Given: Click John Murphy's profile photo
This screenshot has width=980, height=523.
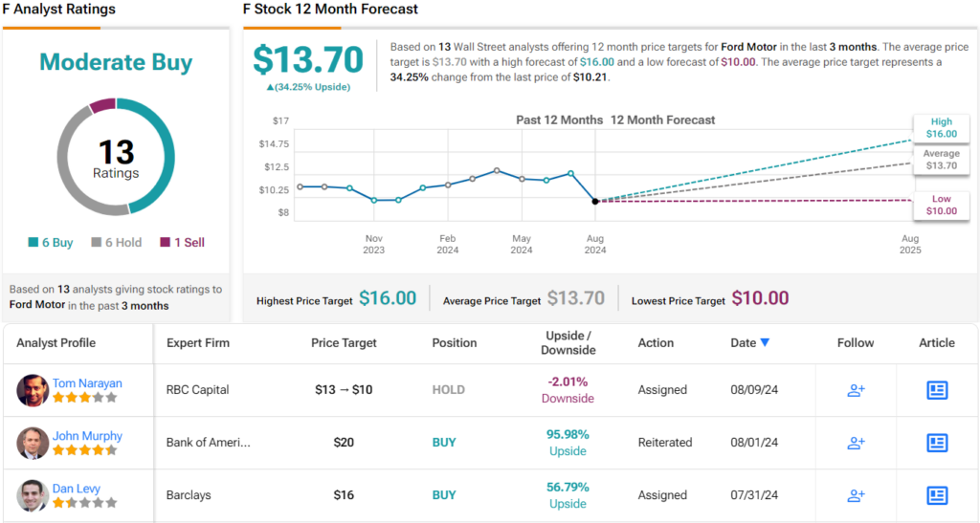Looking at the screenshot, I should coord(33,443).
